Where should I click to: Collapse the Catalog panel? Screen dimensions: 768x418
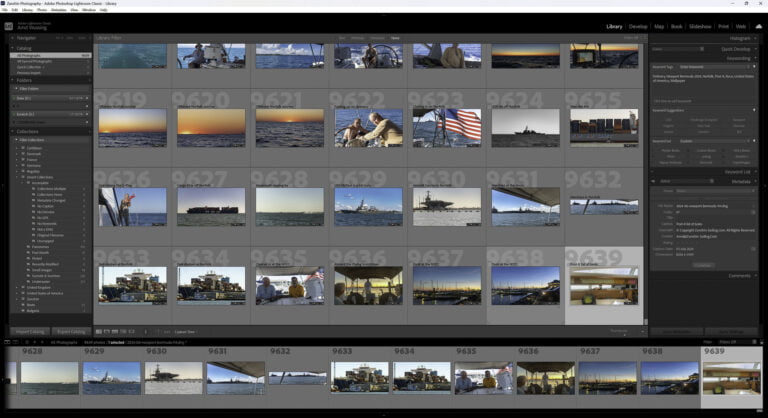click(13, 48)
